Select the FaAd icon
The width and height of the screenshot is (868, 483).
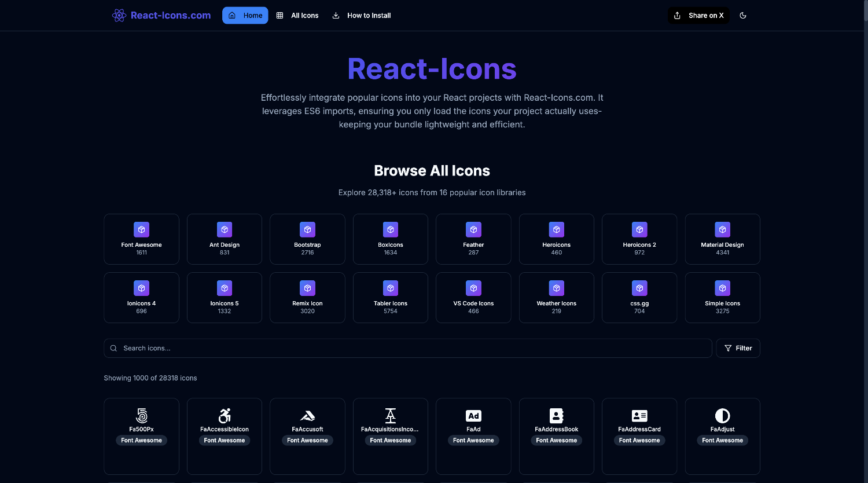473,415
